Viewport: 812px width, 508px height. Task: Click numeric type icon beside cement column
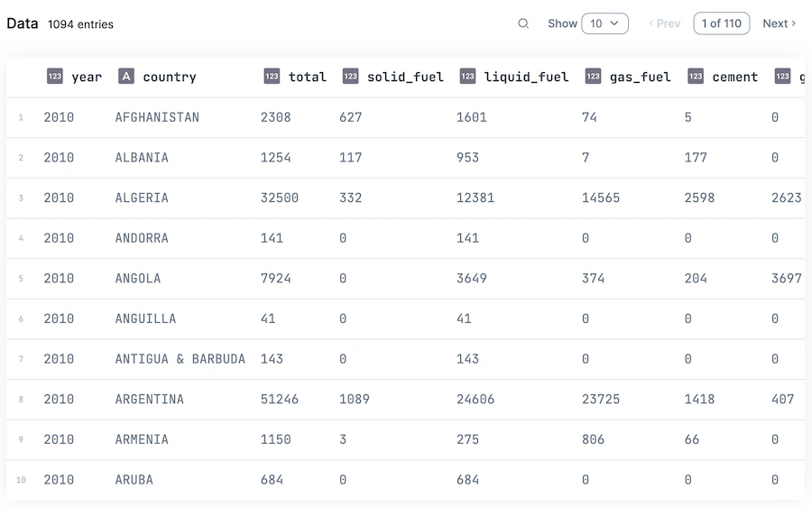[696, 76]
